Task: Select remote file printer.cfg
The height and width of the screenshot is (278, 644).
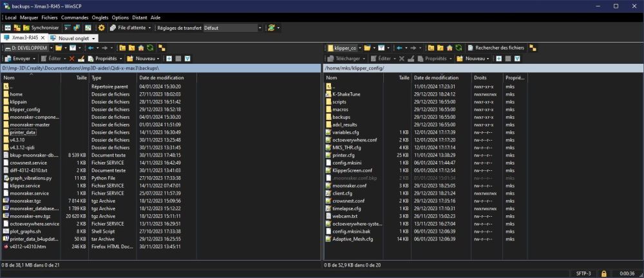Action: tap(343, 155)
